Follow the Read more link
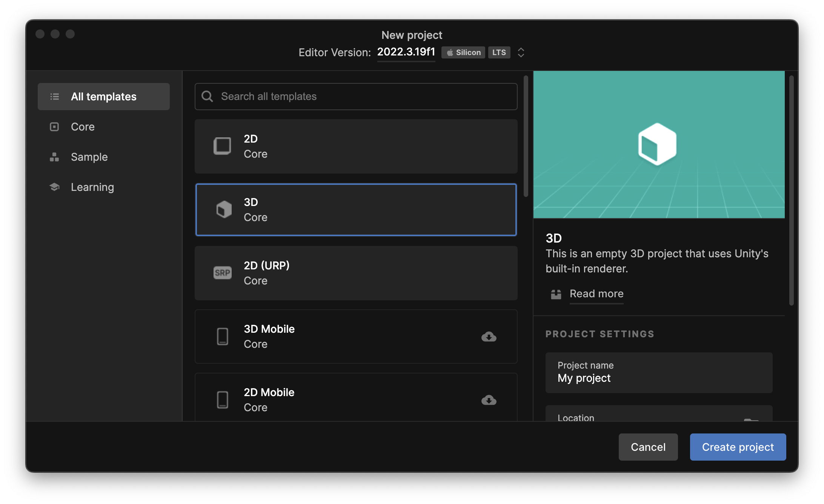 tap(596, 293)
